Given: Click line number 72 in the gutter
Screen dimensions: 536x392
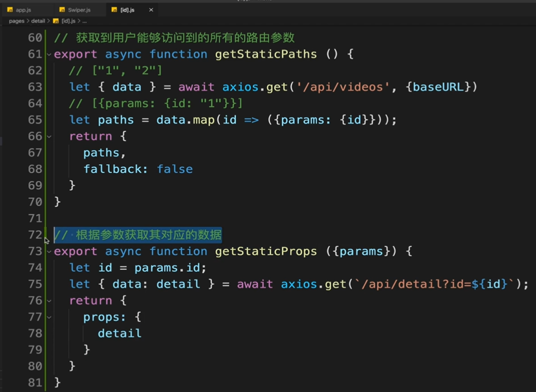Looking at the screenshot, I should pos(35,235).
